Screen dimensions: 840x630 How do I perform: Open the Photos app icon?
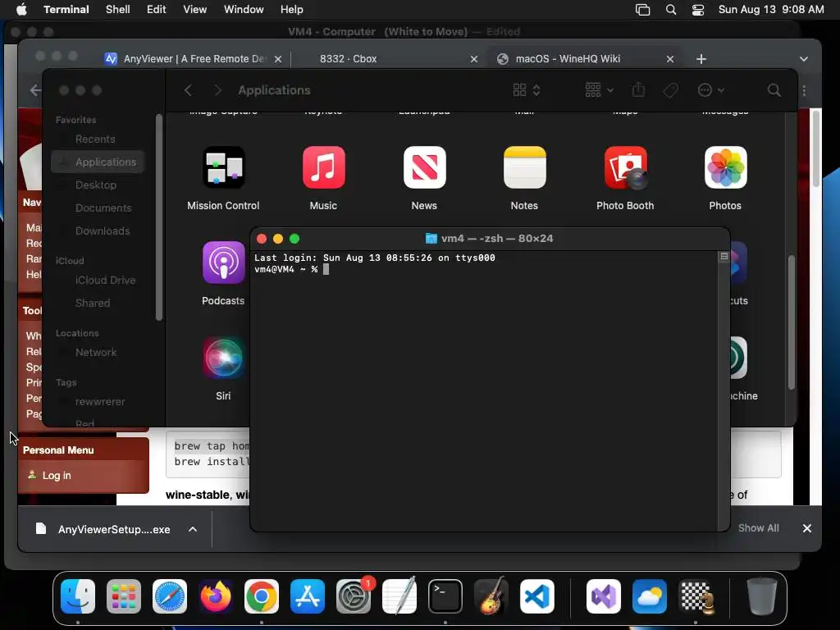tap(725, 167)
